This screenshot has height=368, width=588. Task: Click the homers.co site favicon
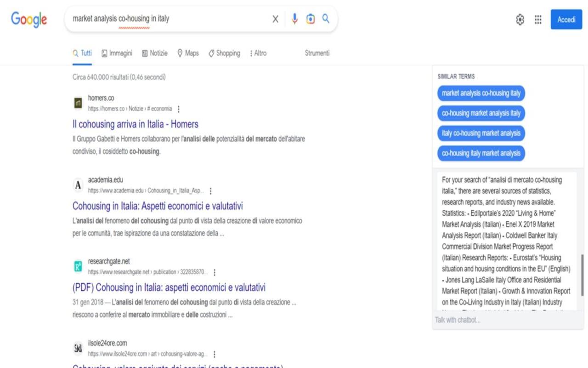coord(78,103)
